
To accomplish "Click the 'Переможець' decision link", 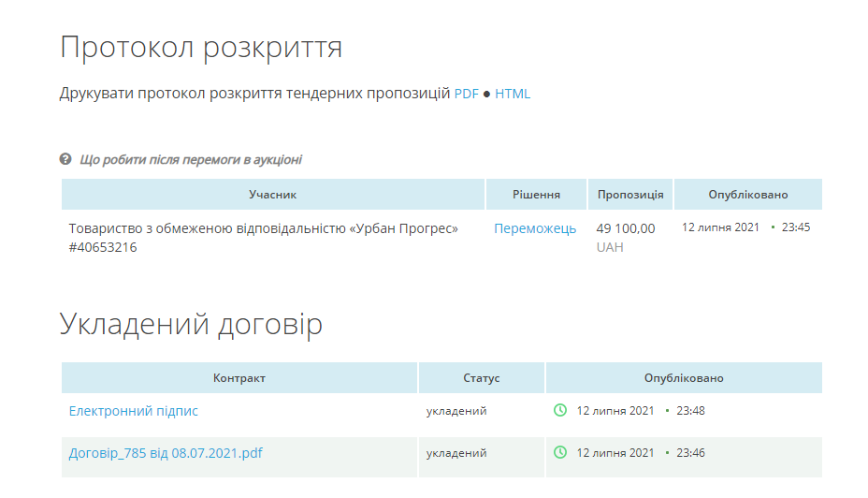I will click(535, 228).
